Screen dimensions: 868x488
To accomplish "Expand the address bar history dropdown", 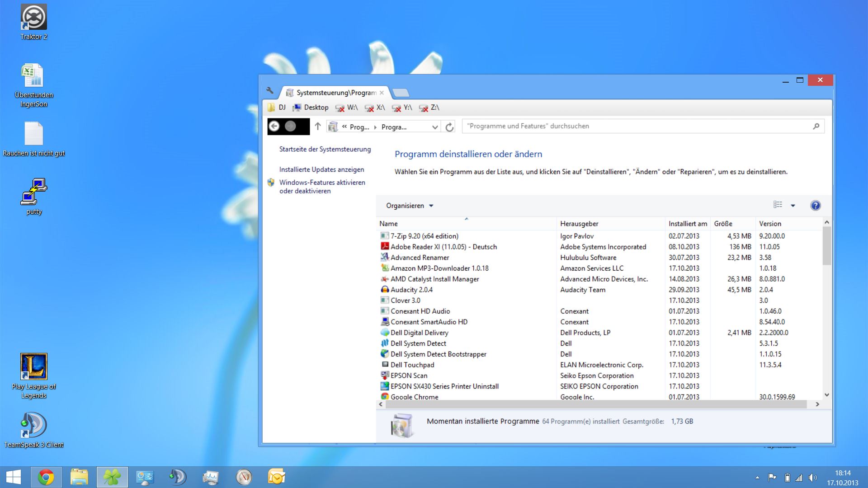I will (x=434, y=127).
